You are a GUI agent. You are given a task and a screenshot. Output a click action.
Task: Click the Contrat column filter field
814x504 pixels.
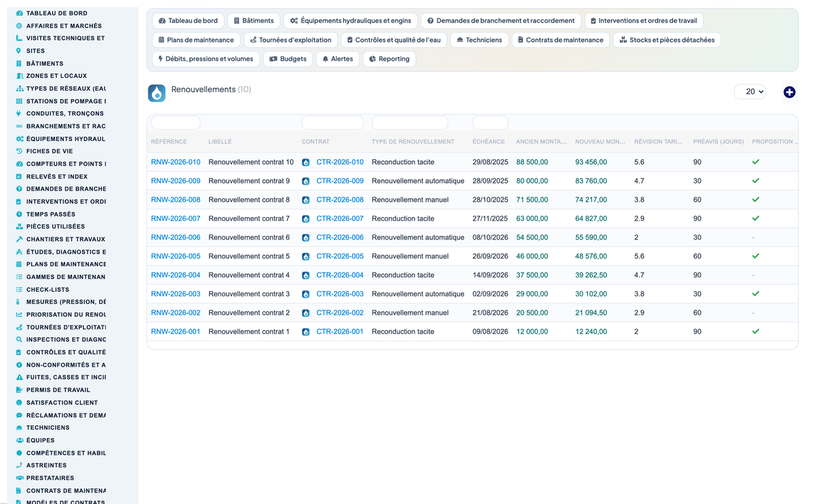pos(332,123)
